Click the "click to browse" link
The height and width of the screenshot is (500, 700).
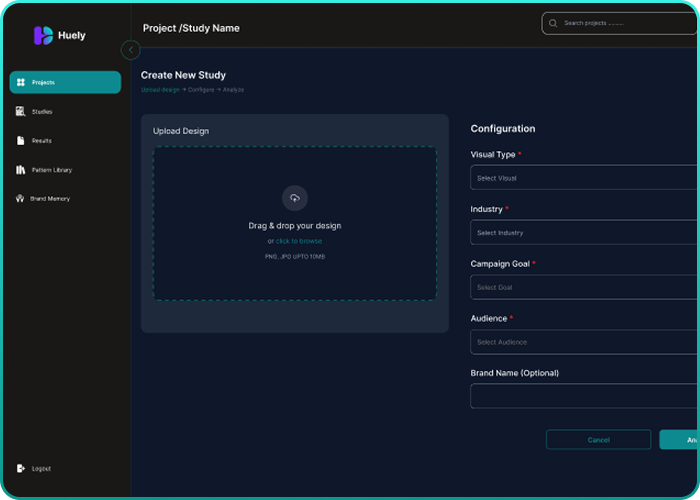[x=299, y=241]
